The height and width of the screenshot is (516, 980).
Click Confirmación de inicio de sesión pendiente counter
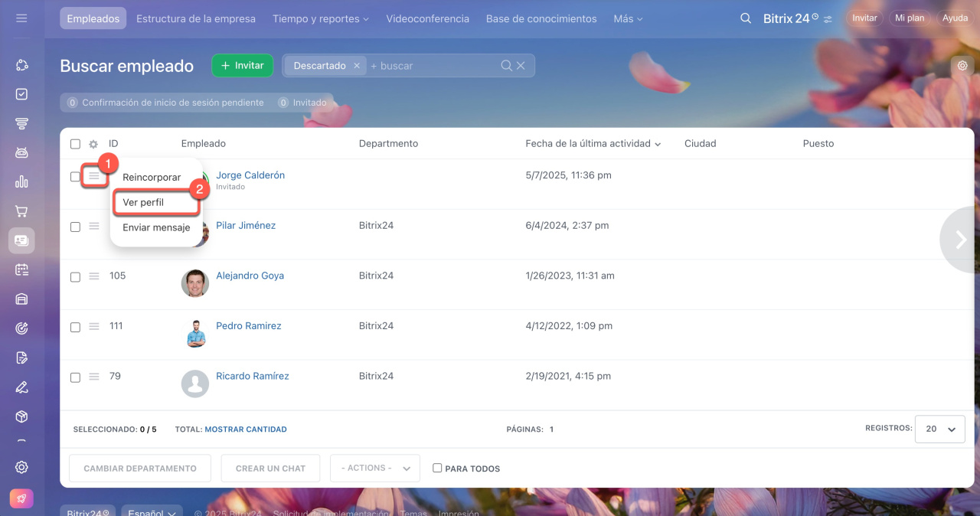tap(165, 103)
